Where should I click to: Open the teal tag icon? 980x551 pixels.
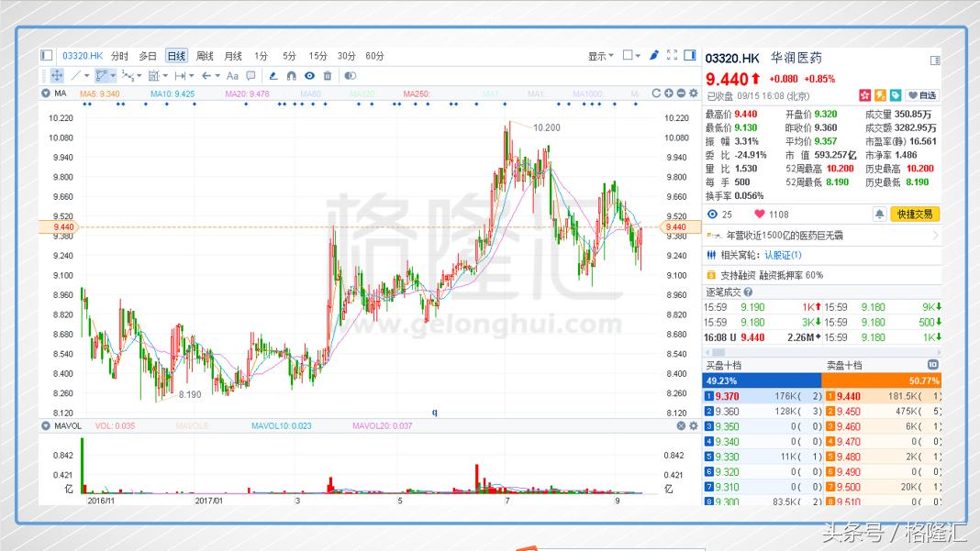(x=896, y=95)
